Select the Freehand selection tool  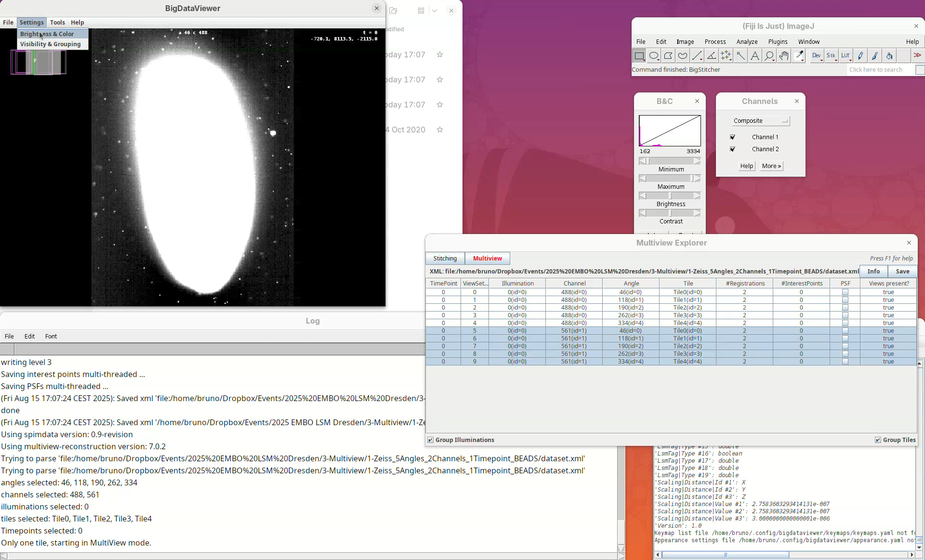pyautogui.click(x=683, y=56)
